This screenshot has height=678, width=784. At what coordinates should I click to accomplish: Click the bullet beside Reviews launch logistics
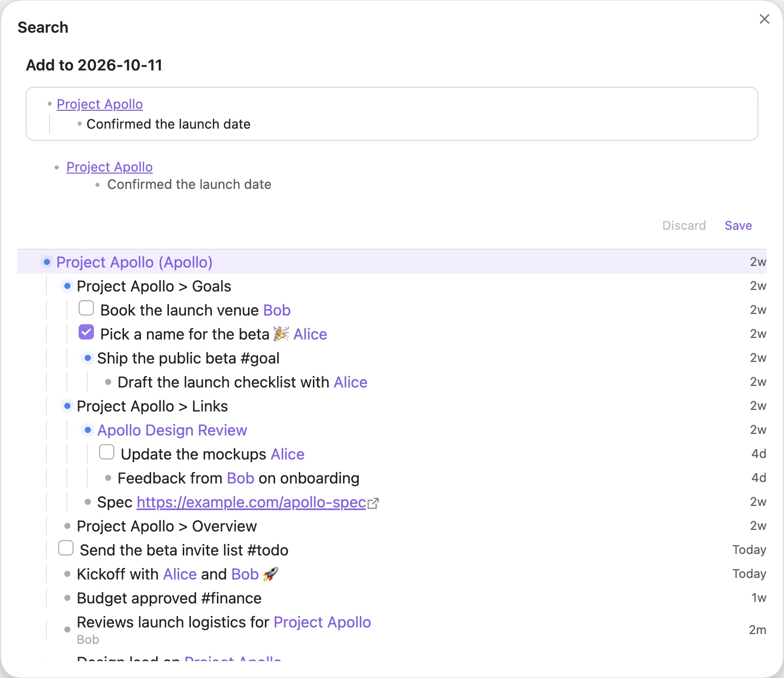(x=67, y=629)
